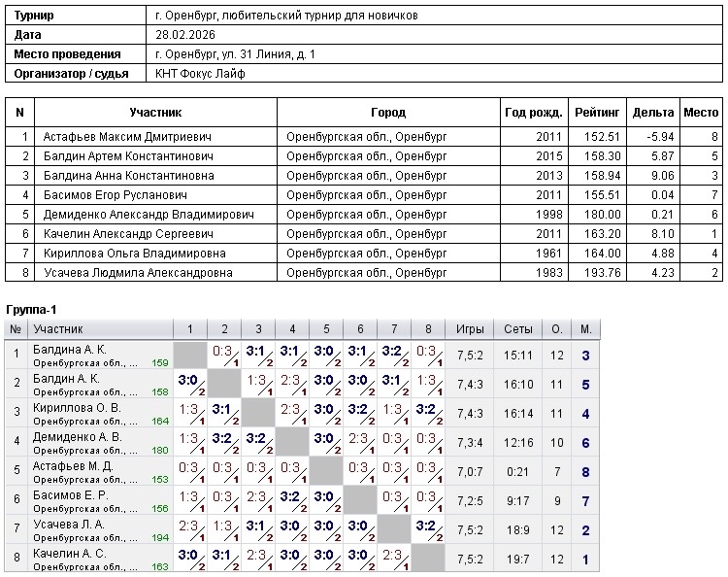The height and width of the screenshot is (577, 728).
Task: Click the "Год рожд." column header
Action: [x=532, y=113]
